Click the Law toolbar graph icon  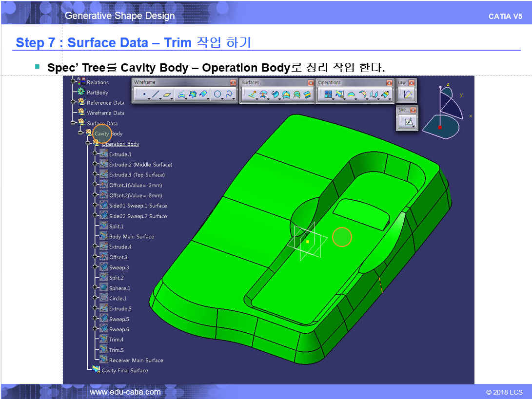pyautogui.click(x=407, y=95)
